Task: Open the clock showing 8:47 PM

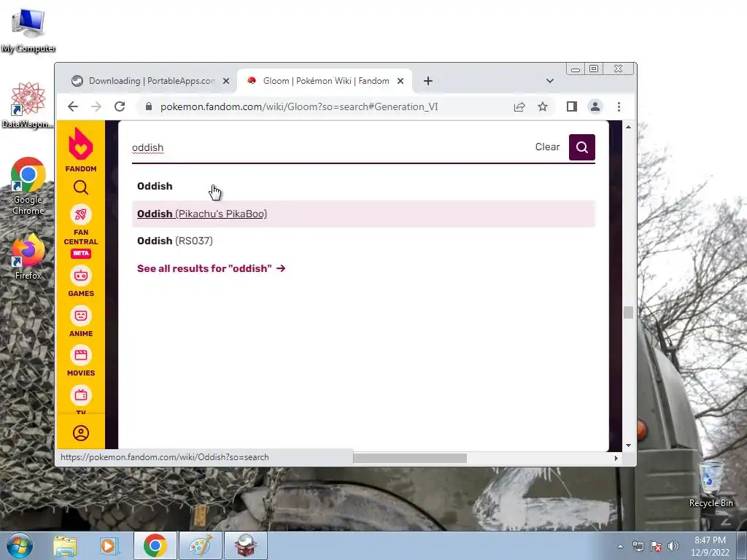Action: [710, 546]
